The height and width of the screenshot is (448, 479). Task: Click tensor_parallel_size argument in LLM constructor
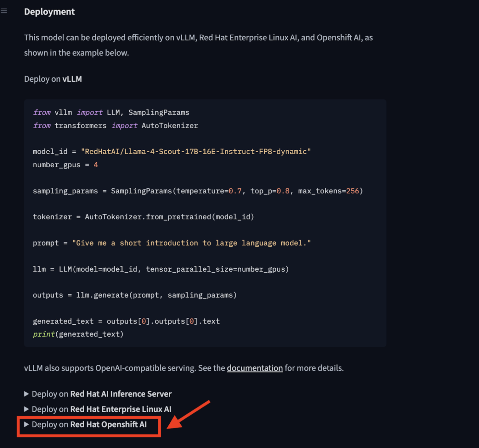[217, 269]
